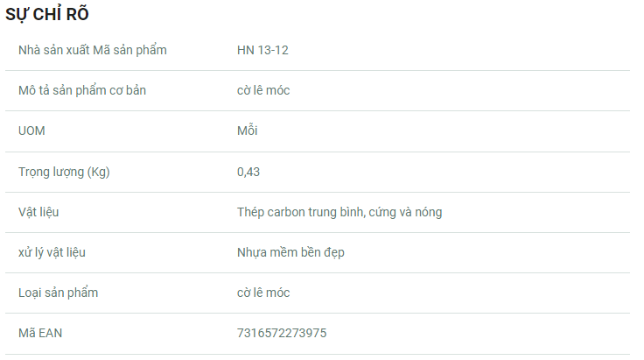Select the "Nhựa mềm bền đẹp" value
This screenshot has width=644, height=360.
pyautogui.click(x=290, y=252)
